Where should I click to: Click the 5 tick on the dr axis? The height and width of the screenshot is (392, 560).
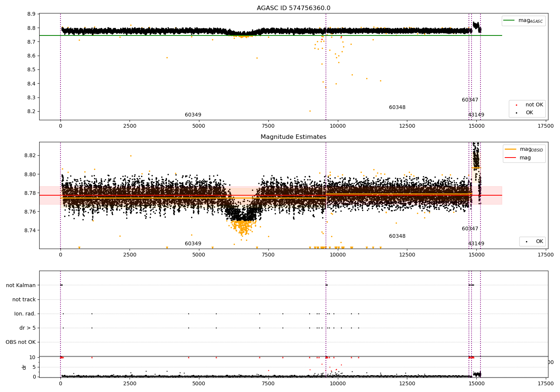[x=34, y=367]
